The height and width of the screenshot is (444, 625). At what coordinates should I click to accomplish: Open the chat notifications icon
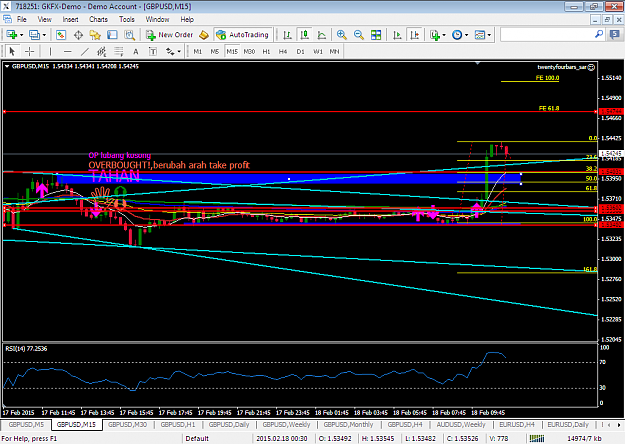pos(615,35)
